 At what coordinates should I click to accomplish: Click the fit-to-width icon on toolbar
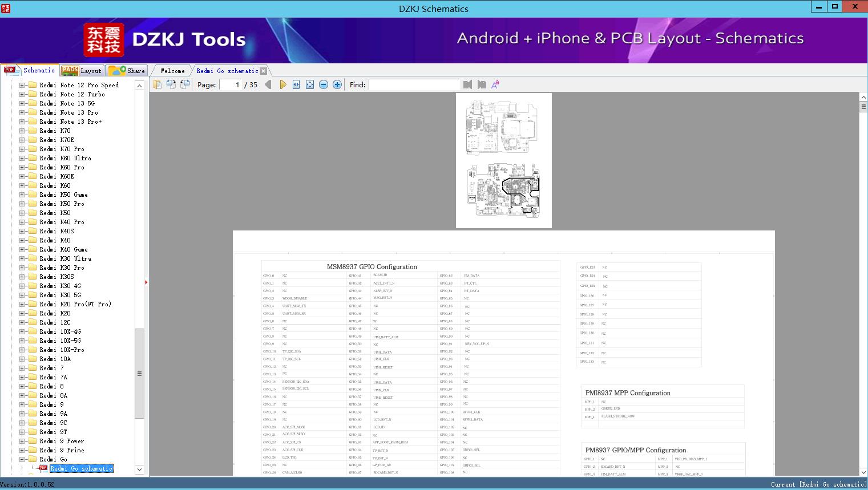pyautogui.click(x=296, y=84)
